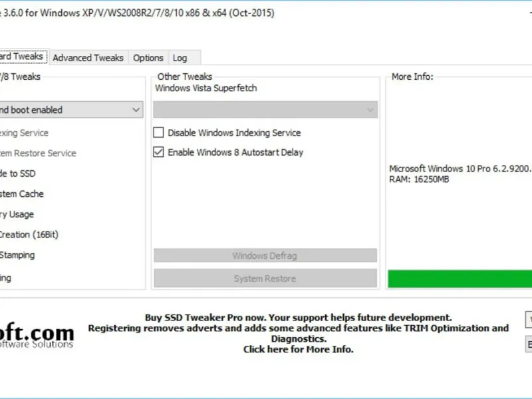The width and height of the screenshot is (532, 399).
Task: Click the soft.com logo
Action: (x=37, y=335)
